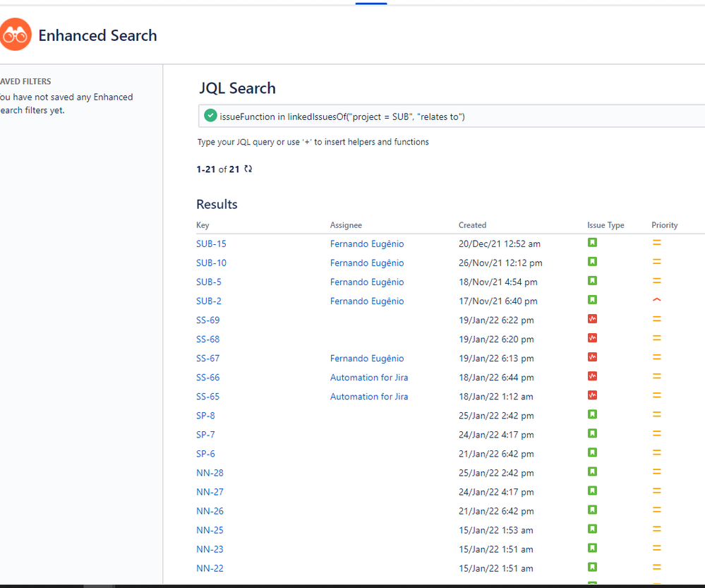Click the medium priority icon for SS-69
705x588 pixels.
click(x=657, y=319)
